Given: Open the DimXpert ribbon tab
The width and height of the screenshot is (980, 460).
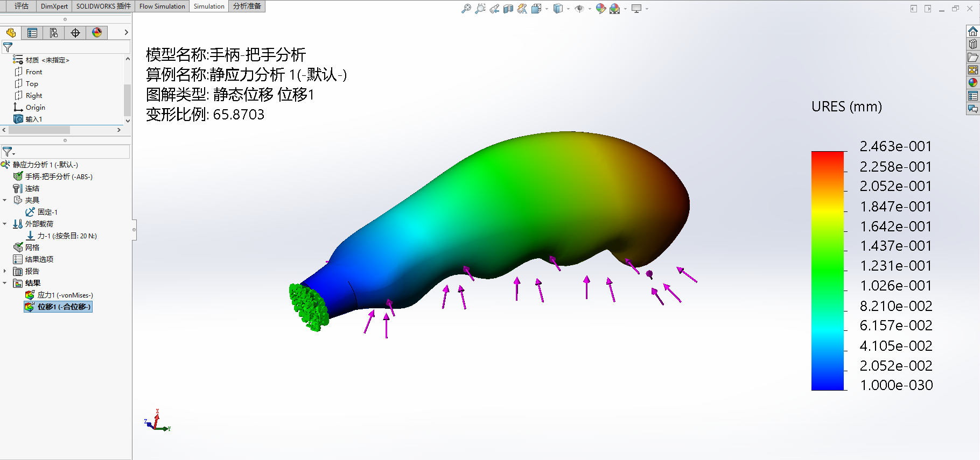Looking at the screenshot, I should click(54, 6).
